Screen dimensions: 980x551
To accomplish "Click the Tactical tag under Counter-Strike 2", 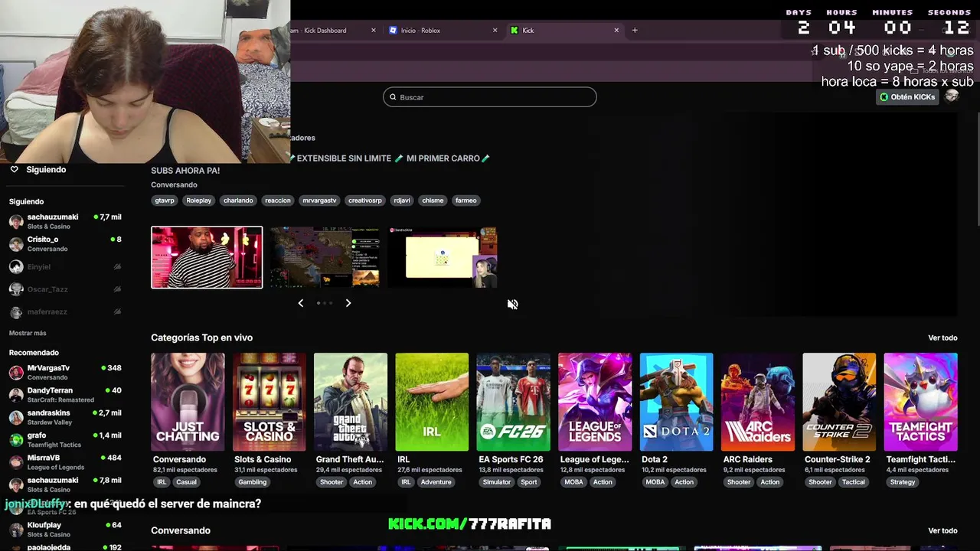I will [x=853, y=482].
